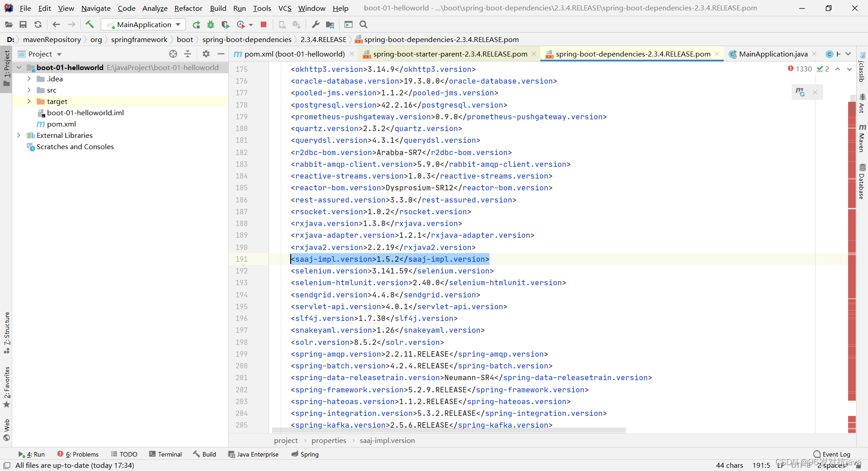
Task: Toggle the Web side tab
Action: [x=6, y=430]
